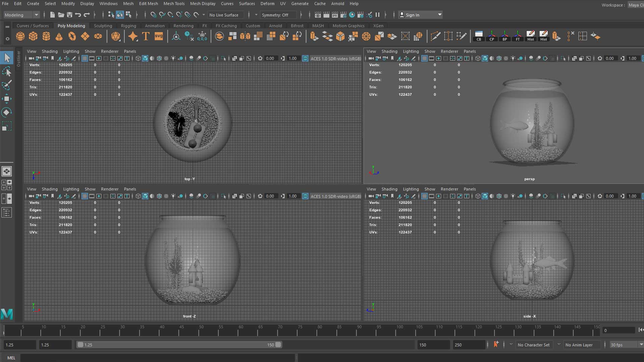
Task: Open the Modeling menu set dropdown
Action: (36, 15)
